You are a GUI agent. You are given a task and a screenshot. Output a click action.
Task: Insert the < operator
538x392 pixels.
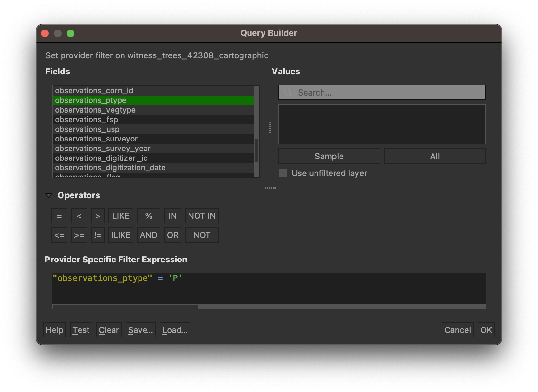79,216
